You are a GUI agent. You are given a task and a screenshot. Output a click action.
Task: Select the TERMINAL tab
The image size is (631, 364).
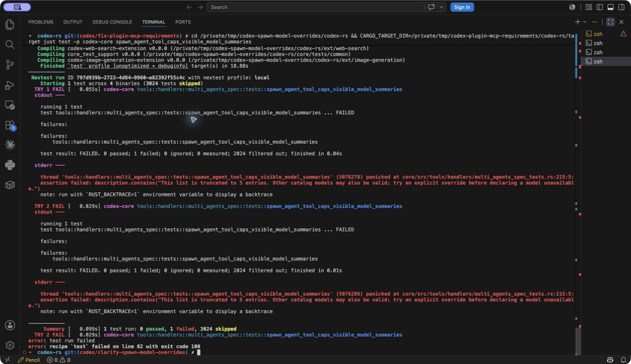pos(154,22)
